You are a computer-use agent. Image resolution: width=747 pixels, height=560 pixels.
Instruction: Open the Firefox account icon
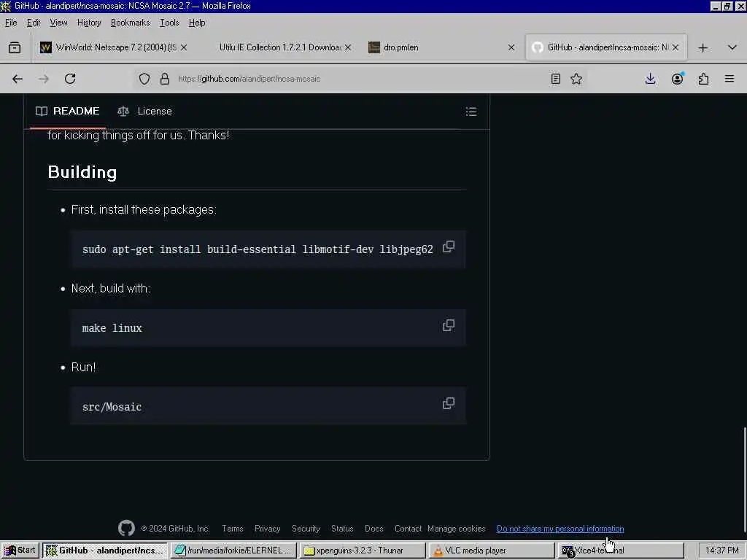click(678, 79)
